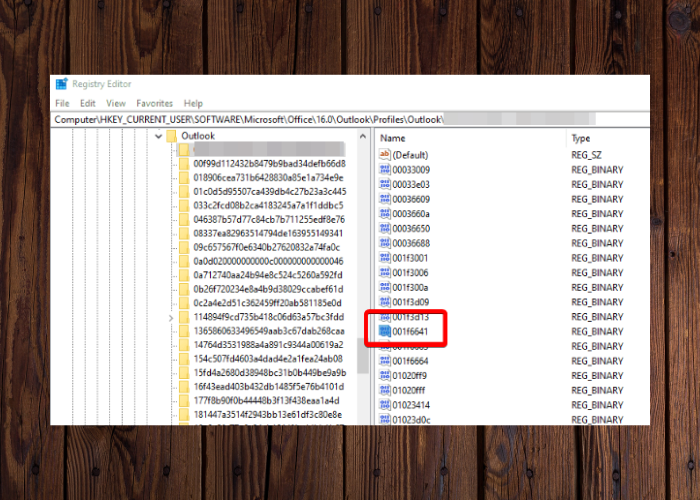Click binary icon of value 001f3006
700x500 pixels.
(384, 272)
